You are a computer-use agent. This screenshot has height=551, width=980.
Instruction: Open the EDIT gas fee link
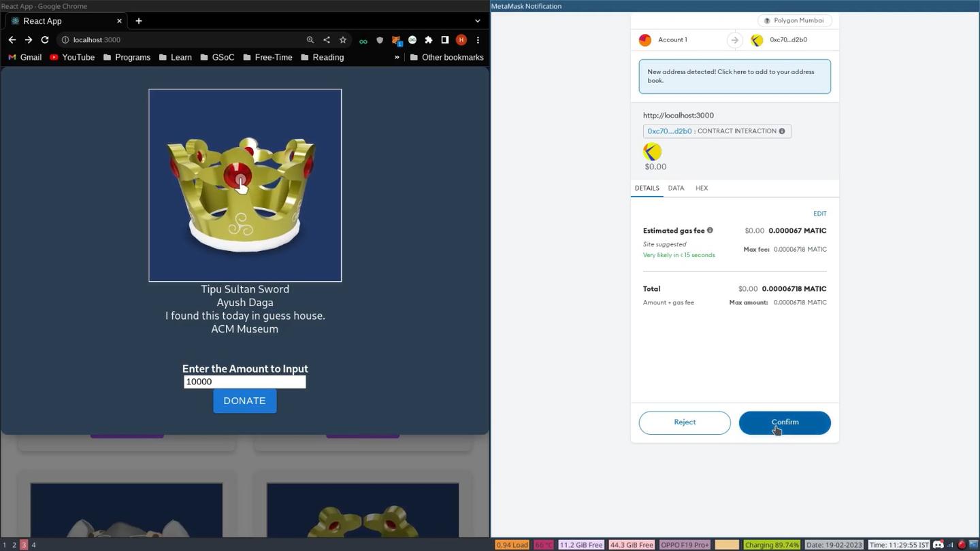pos(819,214)
